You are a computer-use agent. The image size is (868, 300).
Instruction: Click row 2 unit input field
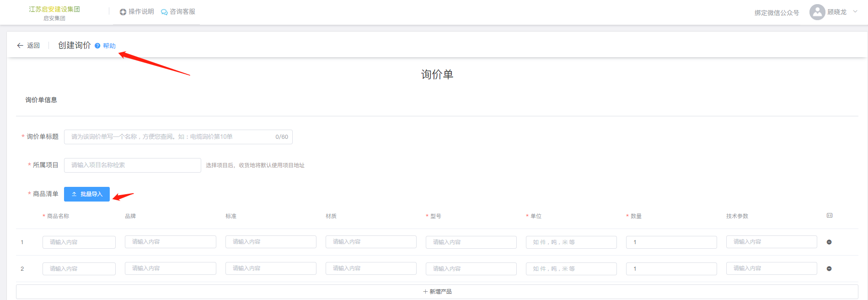click(571, 269)
